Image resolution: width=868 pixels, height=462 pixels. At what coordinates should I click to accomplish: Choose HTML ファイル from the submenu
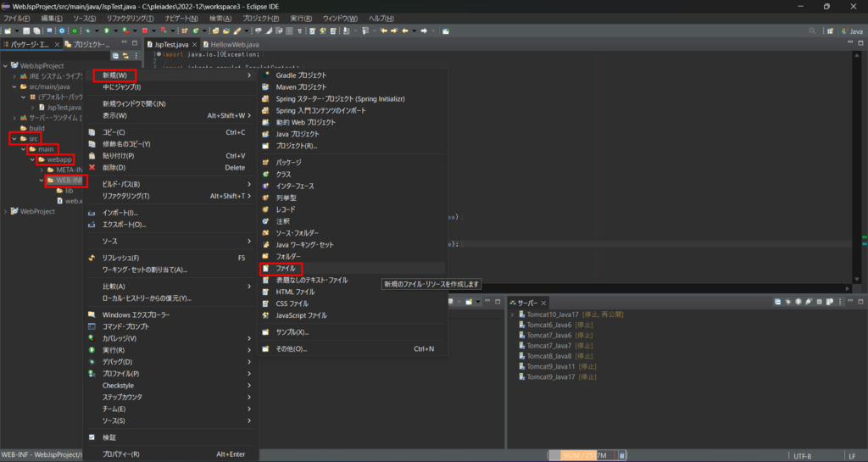pyautogui.click(x=295, y=292)
